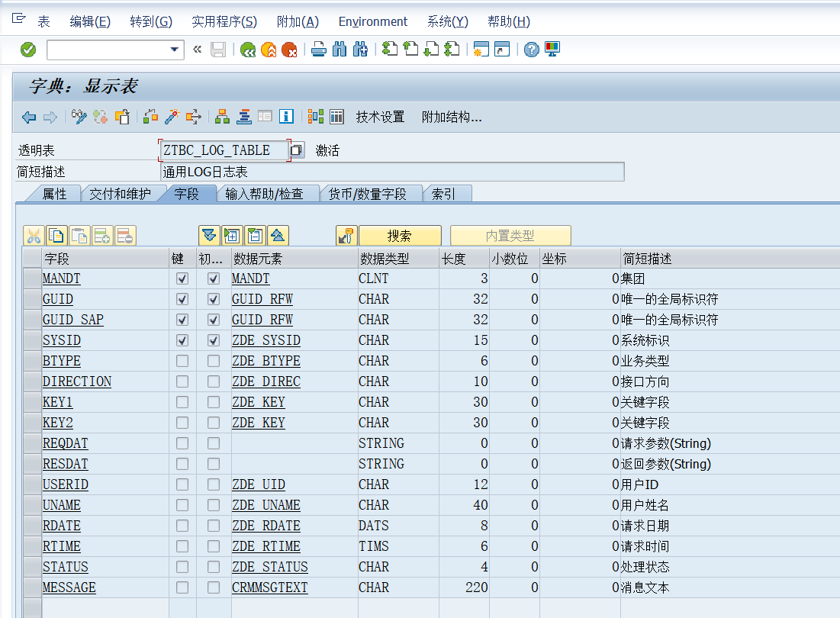
Task: Print the table definition with the printer icon
Action: point(319,50)
